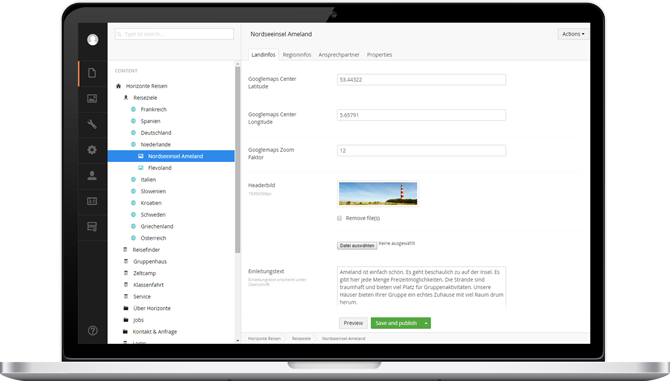
Task: Click the globe icon beside Spanien
Action: pyautogui.click(x=133, y=121)
